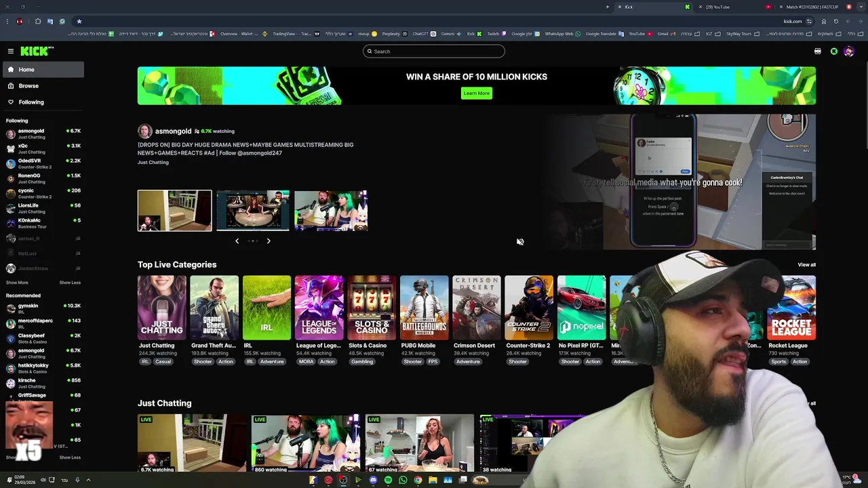This screenshot has height=488, width=868.
Task: Open Browse in the sidebar
Action: (43, 86)
